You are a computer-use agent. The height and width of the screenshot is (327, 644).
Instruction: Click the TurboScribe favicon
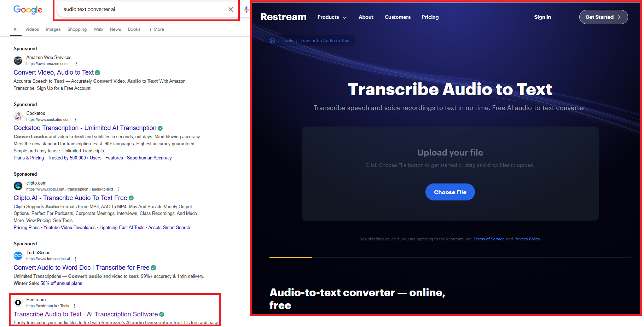pos(18,255)
